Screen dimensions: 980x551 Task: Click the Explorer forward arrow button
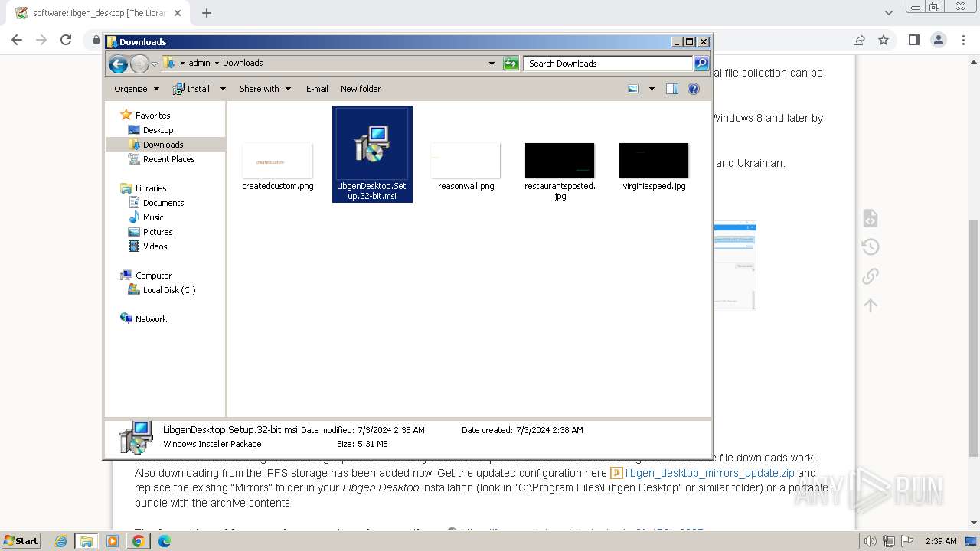pyautogui.click(x=139, y=64)
